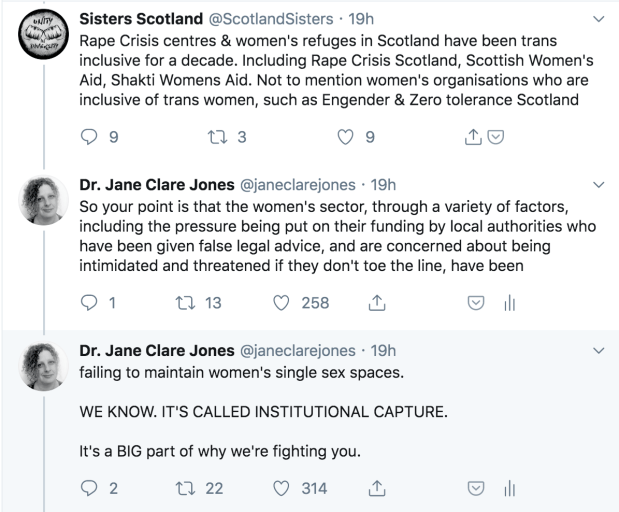Retweet the tweet with 22 retweets

pos(188,489)
